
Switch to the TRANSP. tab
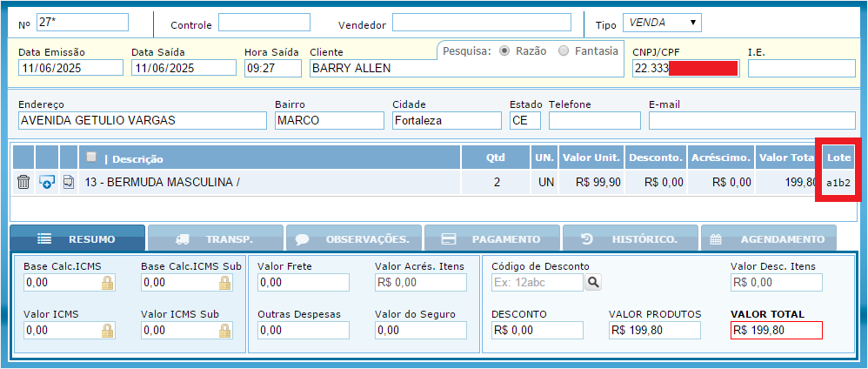click(215, 238)
